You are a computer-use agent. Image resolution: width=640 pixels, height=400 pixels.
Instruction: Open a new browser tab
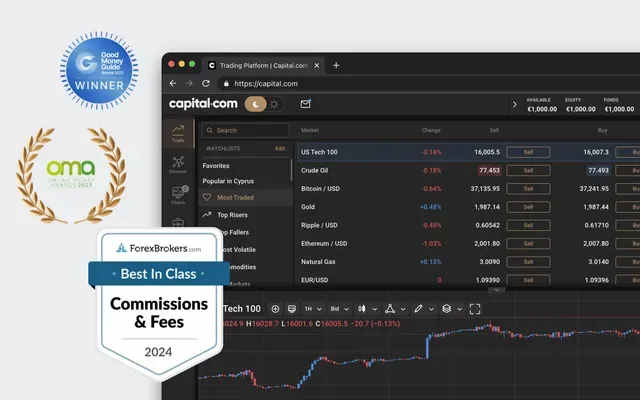point(336,65)
